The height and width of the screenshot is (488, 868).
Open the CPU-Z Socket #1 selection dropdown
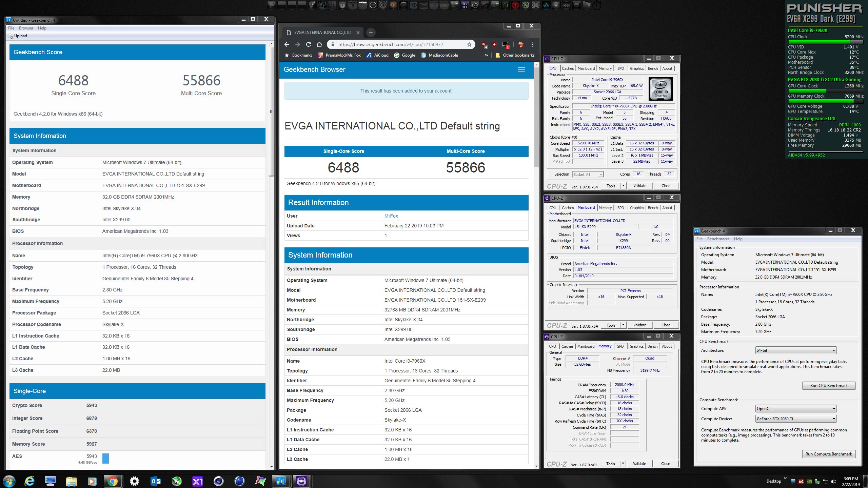(600, 175)
